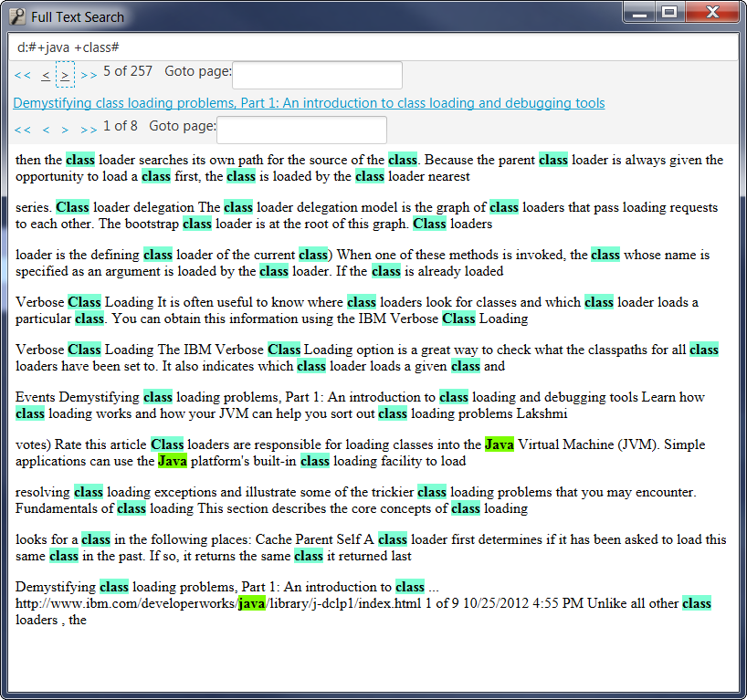Click the Goto page field beside '1 of 8'
Screen dimensions: 747x700
[301, 130]
